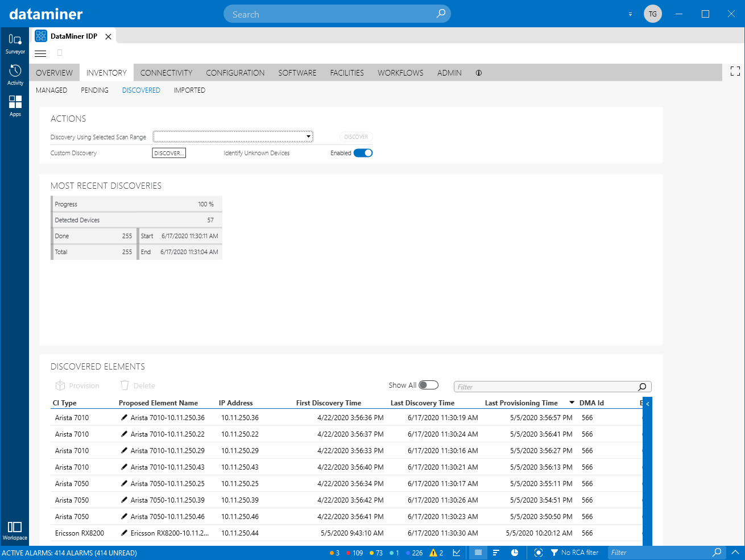Screen dimensions: 745x560
Task: Close the DataMiner IDP tab
Action: (108, 36)
